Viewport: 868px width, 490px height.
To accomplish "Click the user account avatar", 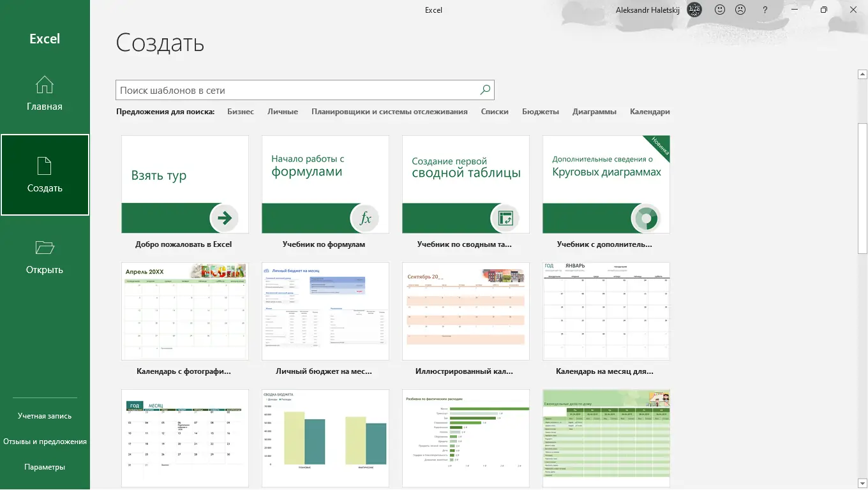I will [695, 10].
